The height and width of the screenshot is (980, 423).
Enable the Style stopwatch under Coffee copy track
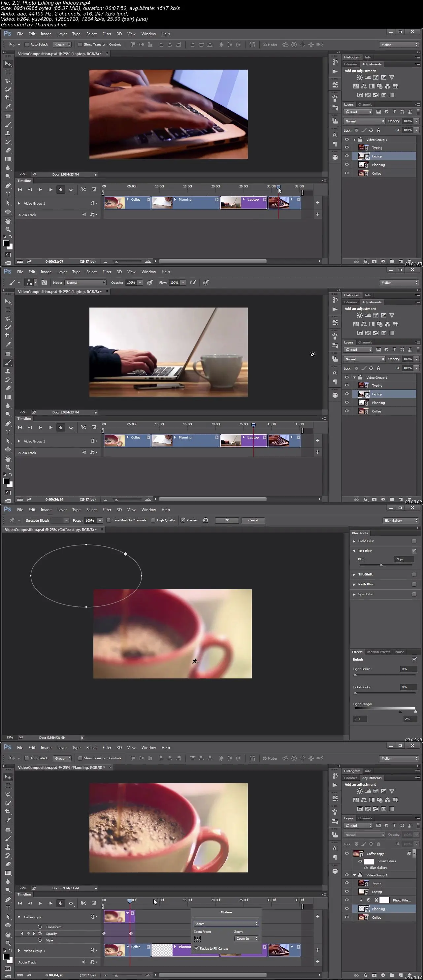point(40,940)
